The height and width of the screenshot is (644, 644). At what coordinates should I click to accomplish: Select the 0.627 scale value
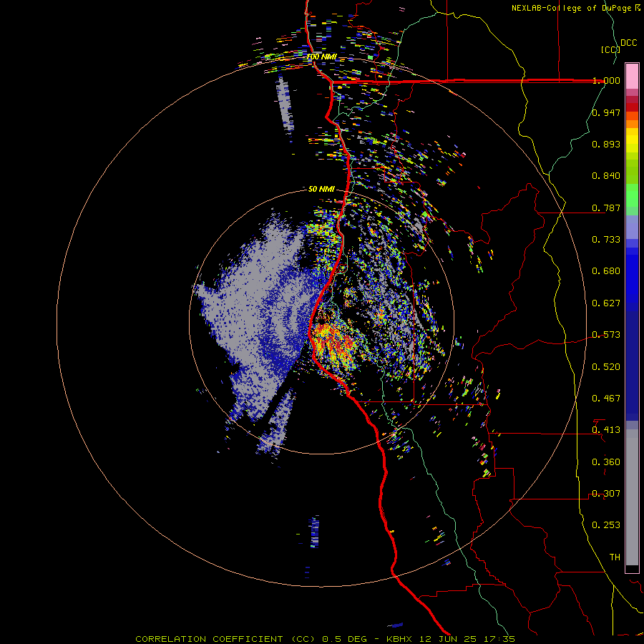(x=606, y=303)
